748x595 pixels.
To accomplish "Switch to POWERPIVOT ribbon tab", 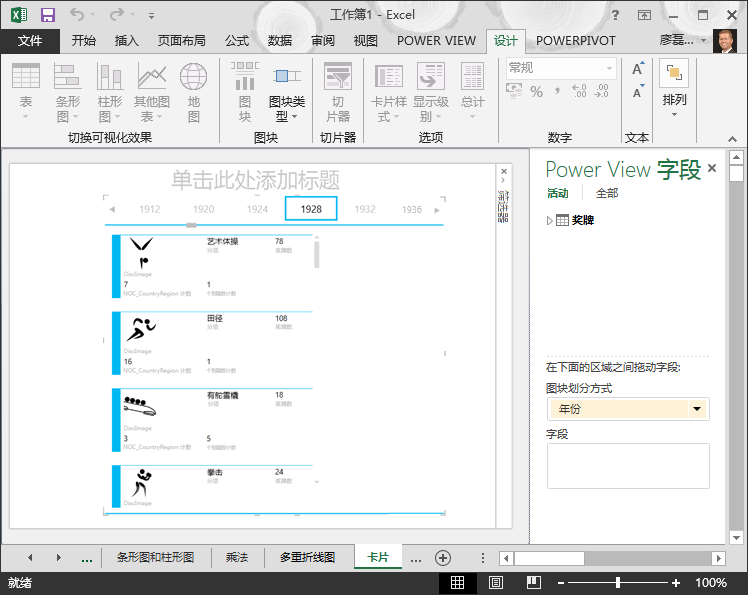I will tap(576, 41).
